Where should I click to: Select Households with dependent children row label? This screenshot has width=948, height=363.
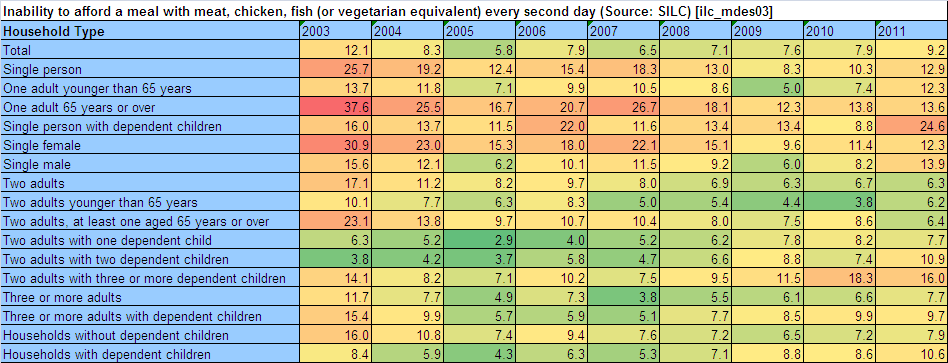click(x=150, y=354)
